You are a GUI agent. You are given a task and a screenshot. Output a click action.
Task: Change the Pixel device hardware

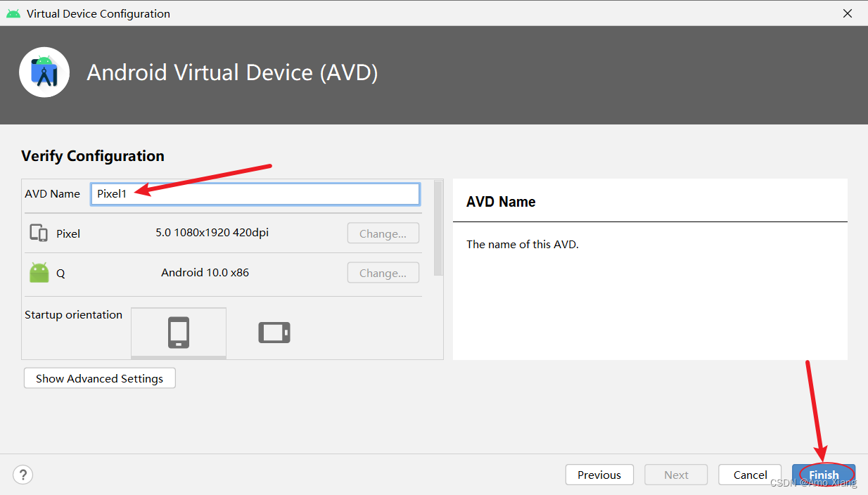pyautogui.click(x=383, y=233)
